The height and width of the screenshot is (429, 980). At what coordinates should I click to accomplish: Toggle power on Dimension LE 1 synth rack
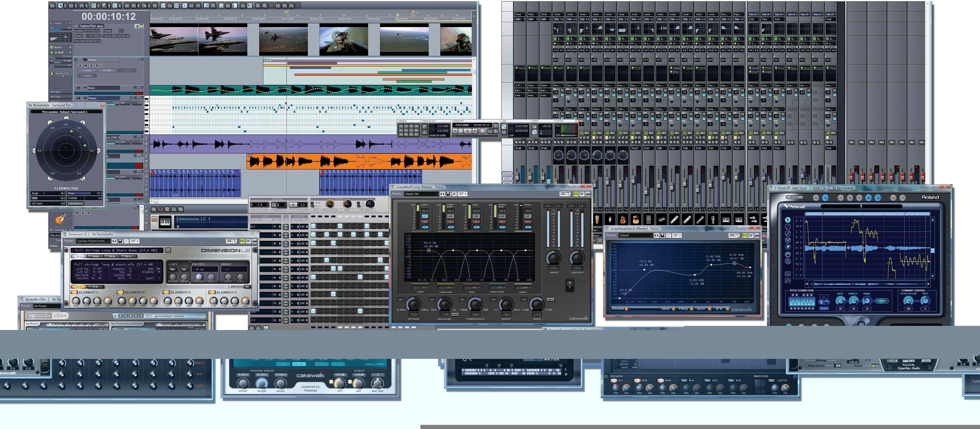click(x=155, y=219)
